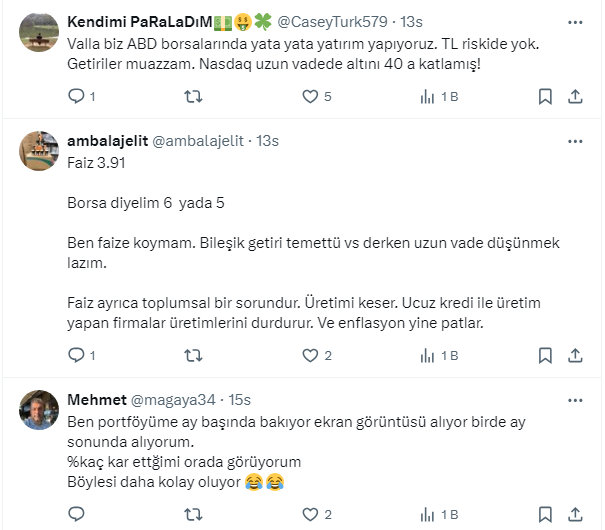Open ambalajelit's avatar image
Viewport: 605px width, 530px height.
[x=38, y=151]
